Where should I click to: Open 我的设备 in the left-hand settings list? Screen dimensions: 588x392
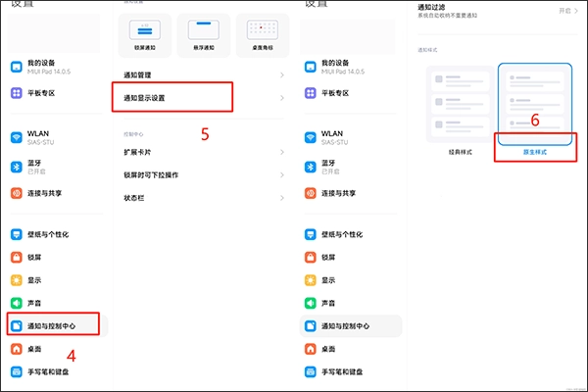click(x=44, y=67)
